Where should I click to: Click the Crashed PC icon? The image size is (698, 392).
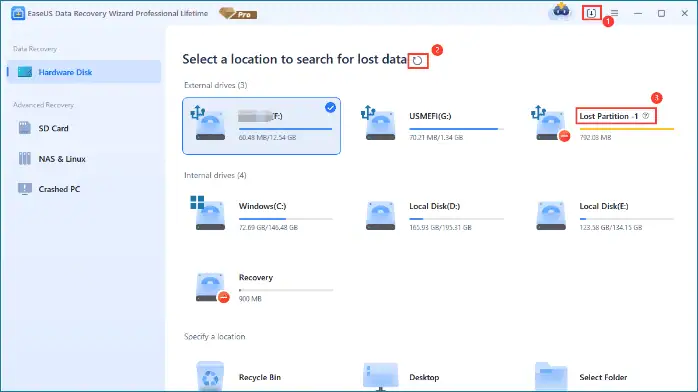point(24,189)
